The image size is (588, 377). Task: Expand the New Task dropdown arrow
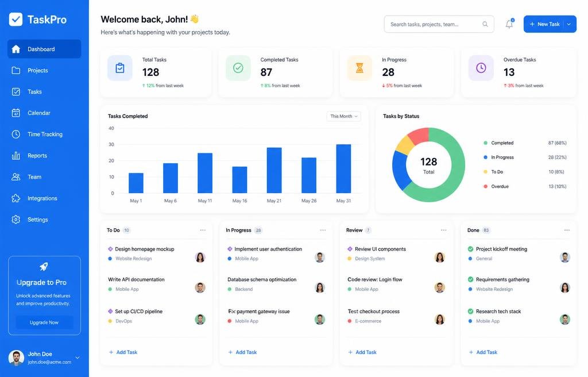[x=569, y=24]
